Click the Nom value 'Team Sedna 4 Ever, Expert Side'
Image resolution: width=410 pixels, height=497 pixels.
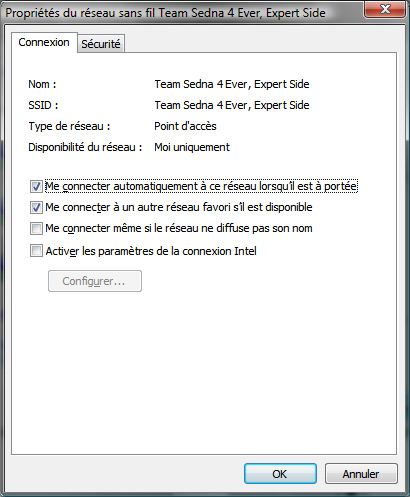pos(232,84)
